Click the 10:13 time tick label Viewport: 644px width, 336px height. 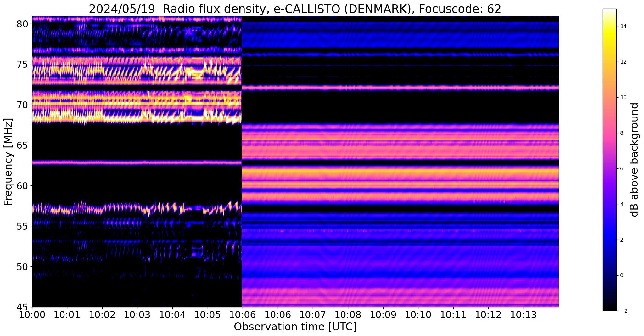[524, 315]
